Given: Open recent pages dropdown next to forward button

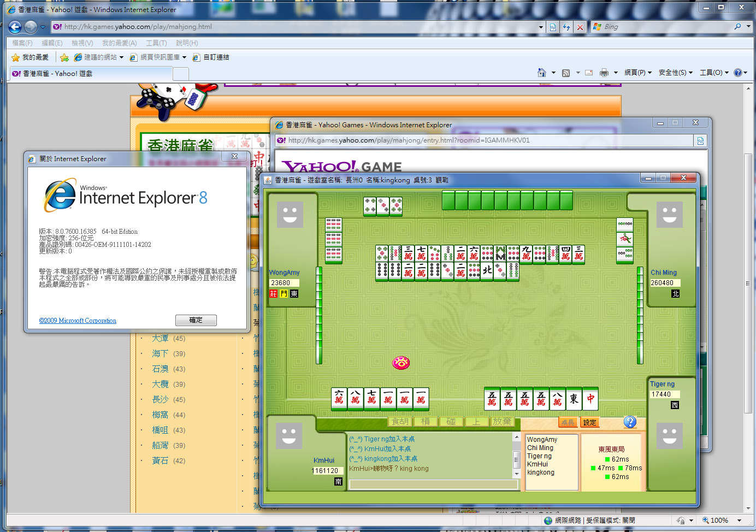Looking at the screenshot, I should (43, 27).
